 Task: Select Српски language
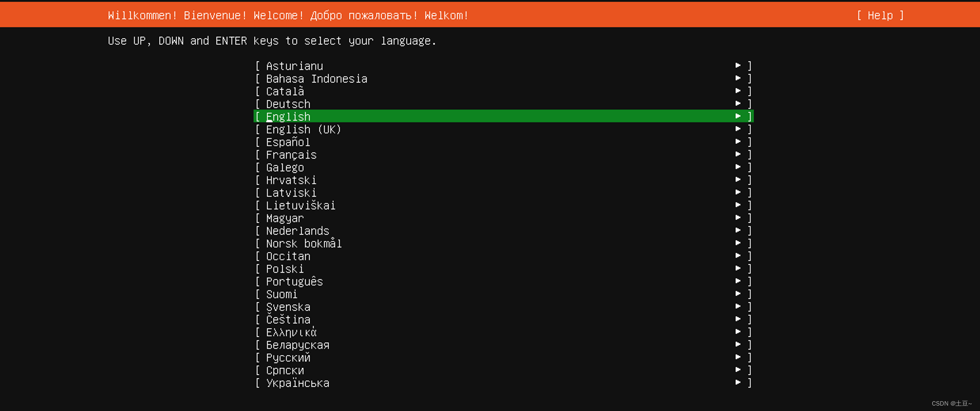[503, 370]
